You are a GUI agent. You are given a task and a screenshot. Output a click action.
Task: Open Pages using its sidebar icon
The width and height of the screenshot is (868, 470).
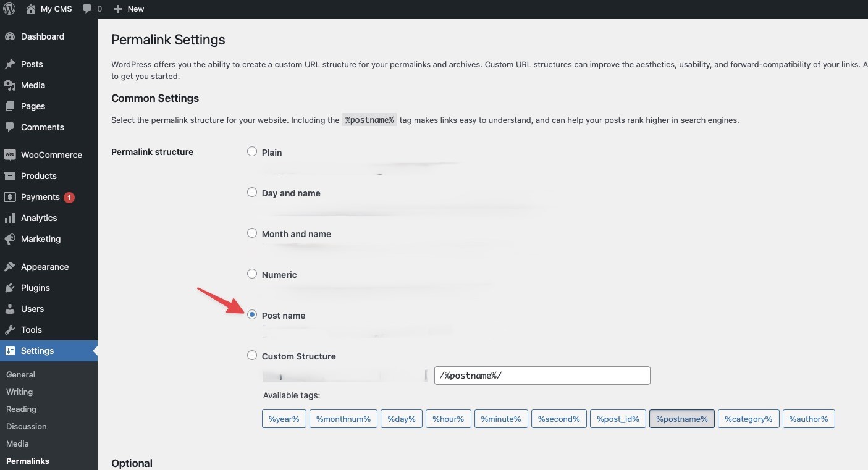[x=11, y=106]
